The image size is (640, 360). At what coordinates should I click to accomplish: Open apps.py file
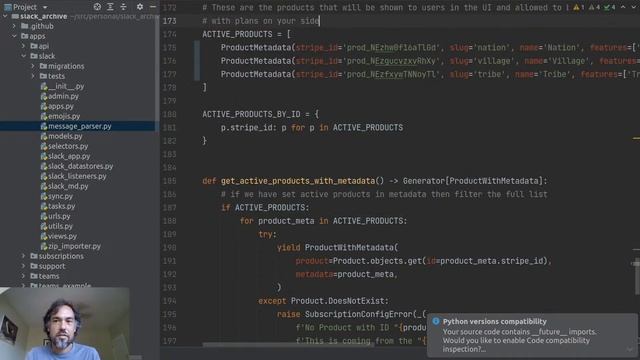61,106
